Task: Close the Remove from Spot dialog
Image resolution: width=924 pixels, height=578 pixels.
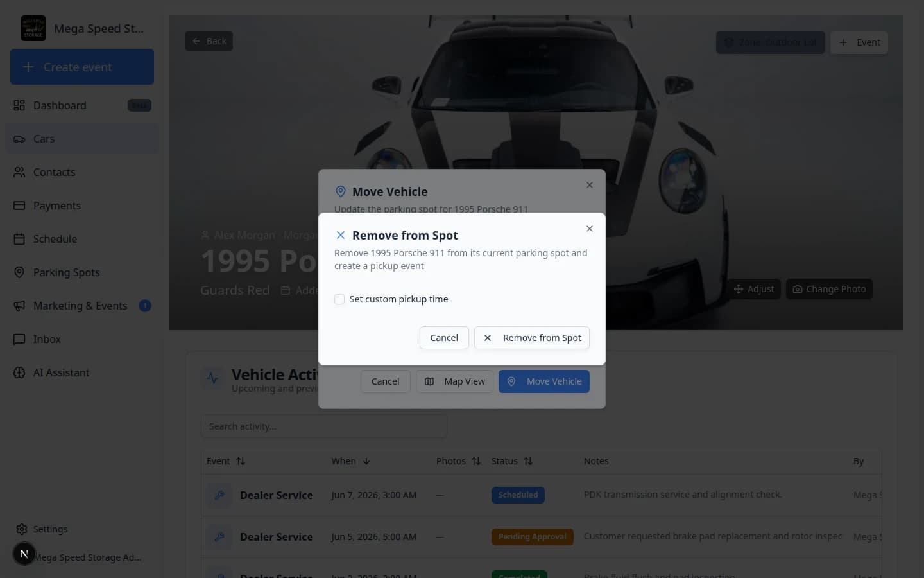Action: [590, 229]
